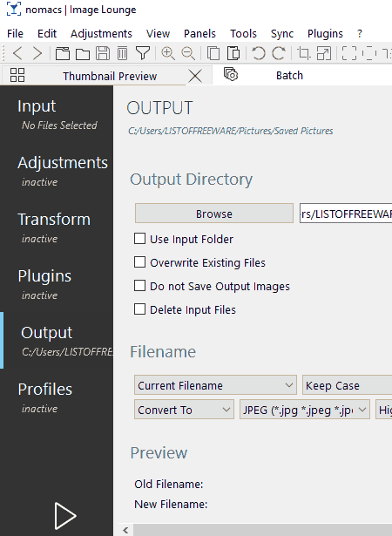Open the View menu

158,33
